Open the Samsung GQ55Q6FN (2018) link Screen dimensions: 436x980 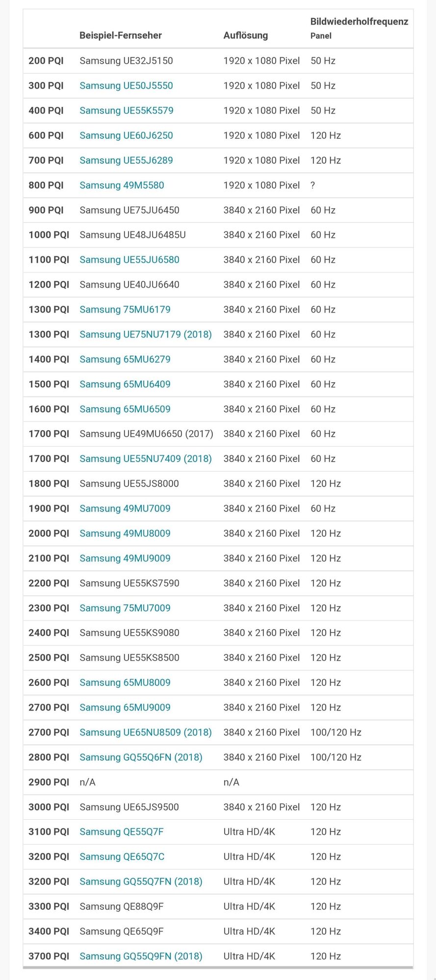click(x=141, y=757)
